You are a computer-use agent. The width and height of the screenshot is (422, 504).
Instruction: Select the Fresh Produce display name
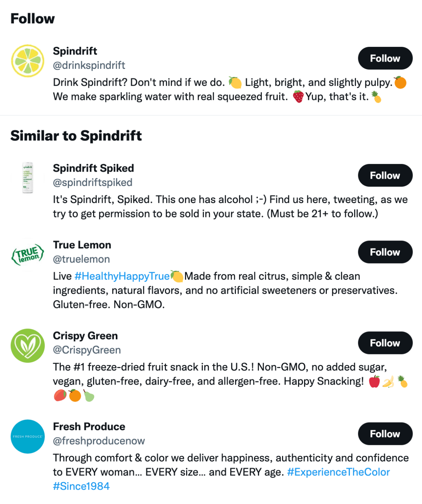tap(89, 426)
